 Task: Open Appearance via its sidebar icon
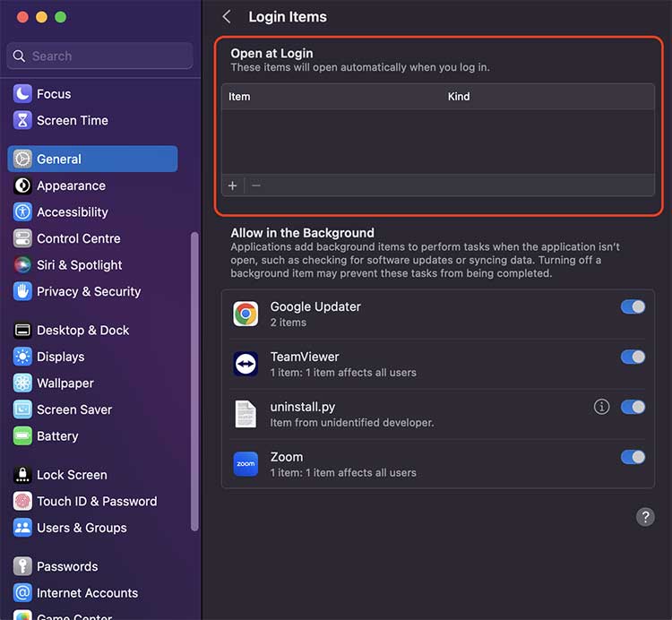point(22,185)
